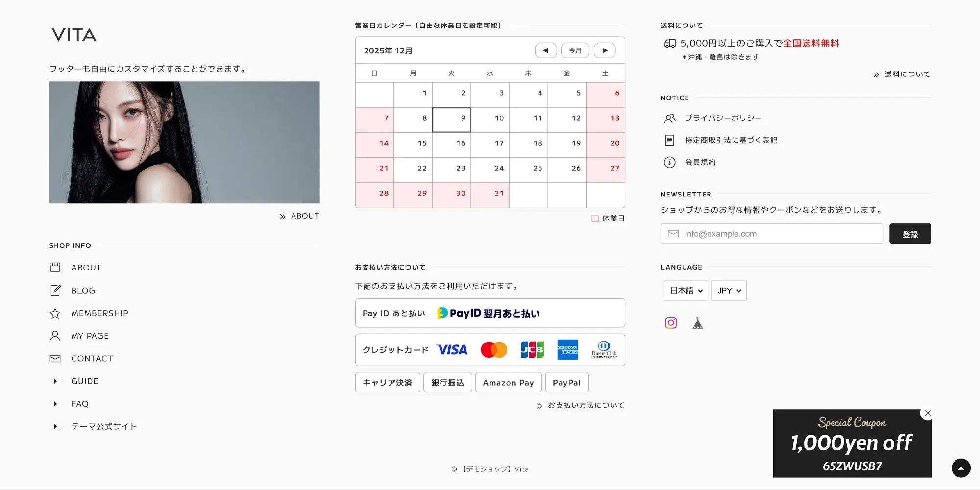Click the portrait banner image
This screenshot has width=980, height=490.
[184, 142]
